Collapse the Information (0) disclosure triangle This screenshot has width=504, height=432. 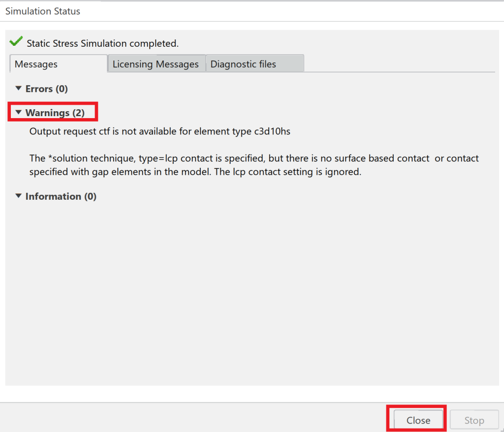[x=19, y=196]
